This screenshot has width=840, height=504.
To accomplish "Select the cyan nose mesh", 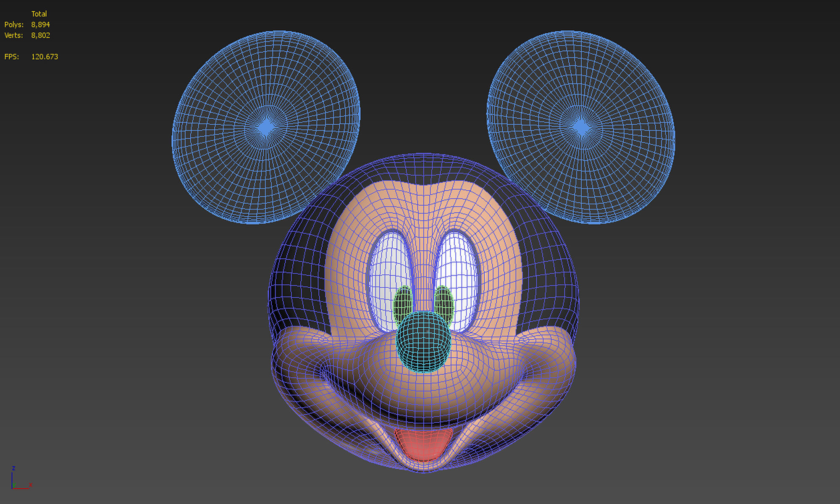I will [423, 342].
